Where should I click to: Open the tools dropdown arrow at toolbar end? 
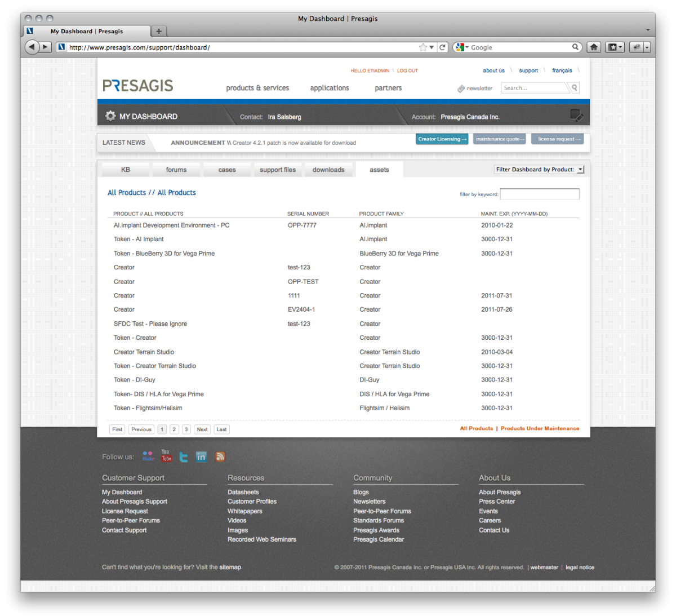[x=647, y=47]
